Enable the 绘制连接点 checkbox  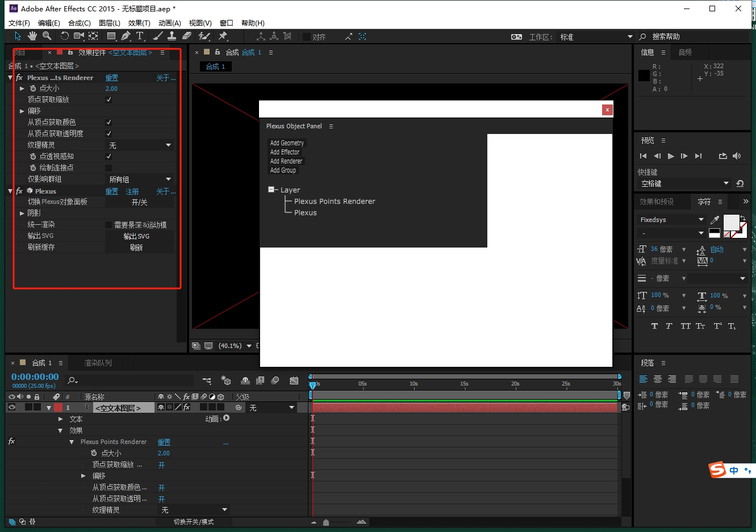point(108,167)
